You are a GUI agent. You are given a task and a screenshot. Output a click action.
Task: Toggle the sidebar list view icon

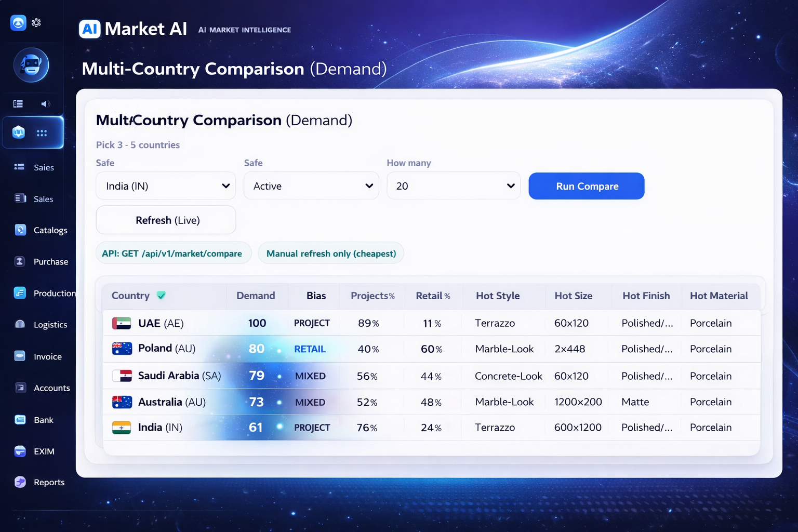coord(18,103)
